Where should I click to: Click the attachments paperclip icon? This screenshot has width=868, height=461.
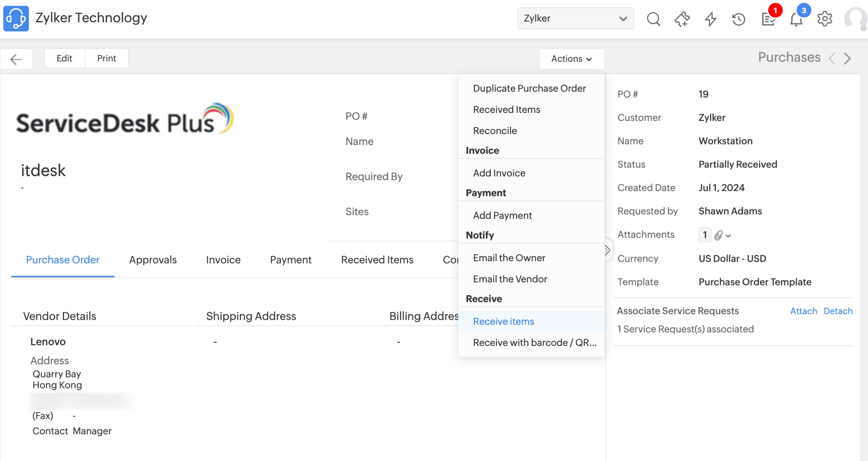pyautogui.click(x=718, y=235)
